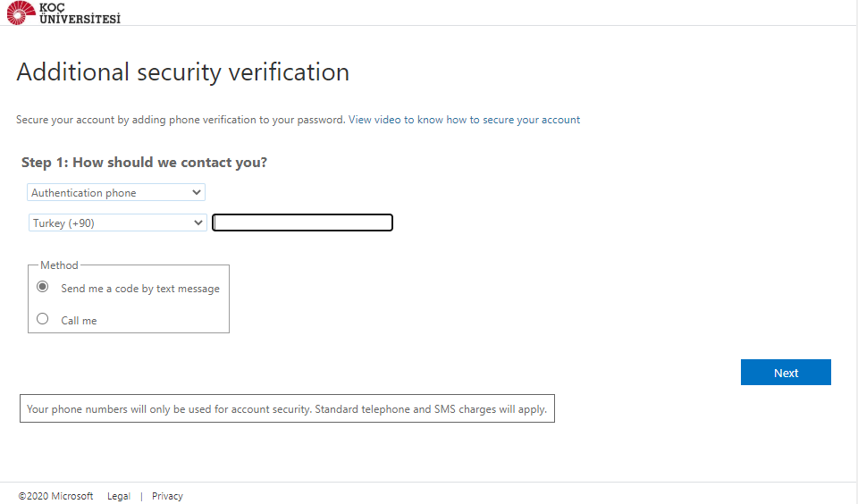The image size is (858, 504).
Task: Click the "Send me a code by text message" label
Action: point(139,289)
